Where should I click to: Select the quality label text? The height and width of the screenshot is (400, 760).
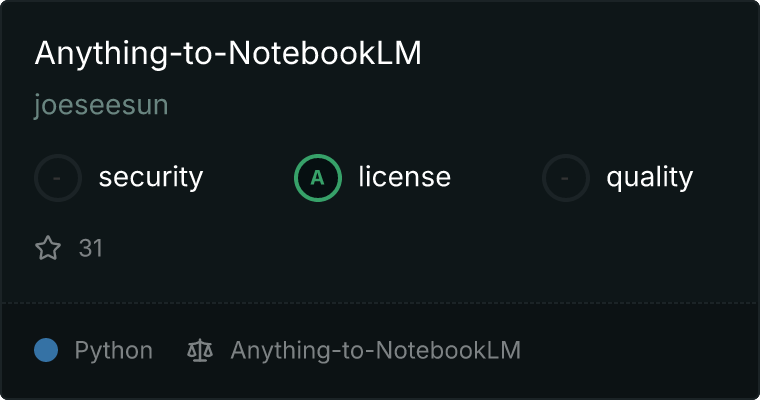coord(649,177)
